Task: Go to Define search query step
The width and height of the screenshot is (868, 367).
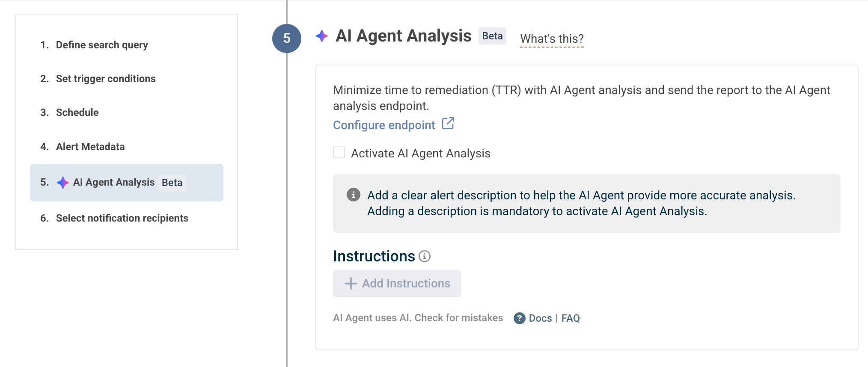Action: (x=102, y=45)
